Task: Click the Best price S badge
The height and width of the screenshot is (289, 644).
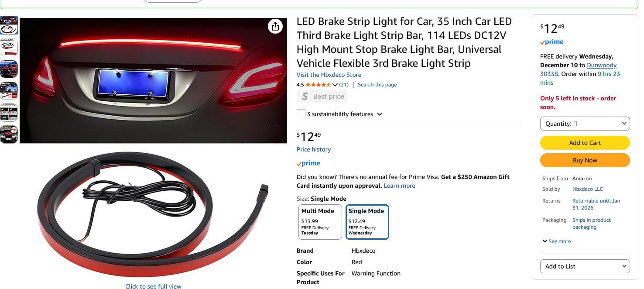Action: 305,96
